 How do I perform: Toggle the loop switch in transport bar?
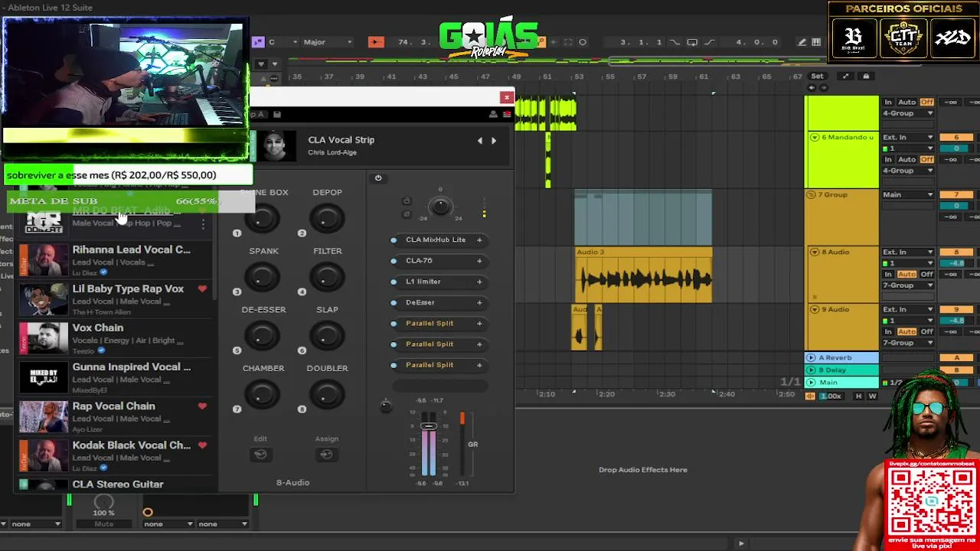(692, 42)
